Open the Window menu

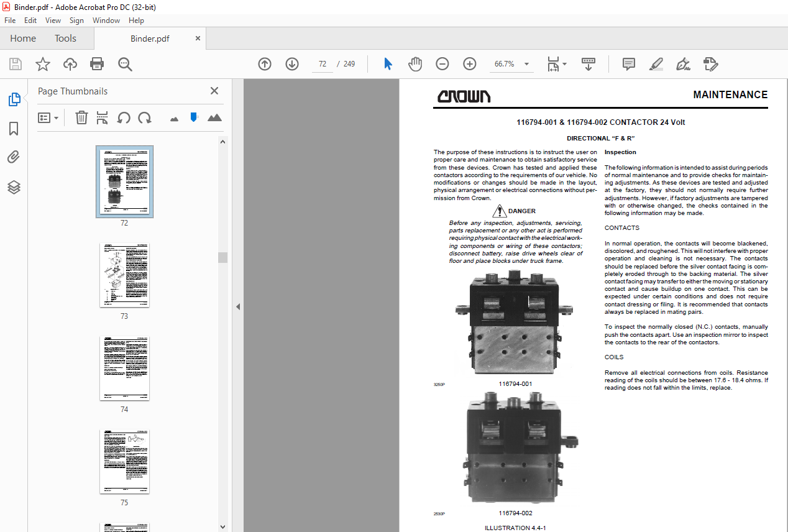[x=106, y=21]
